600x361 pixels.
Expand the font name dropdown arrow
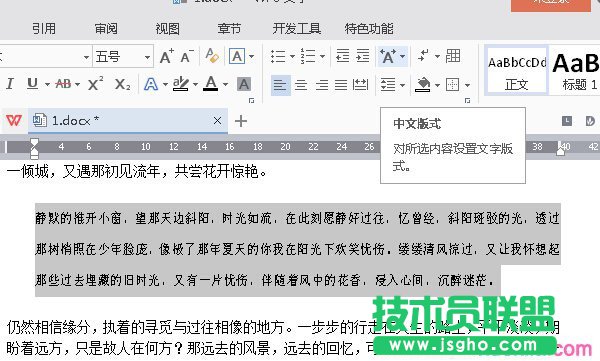tap(86, 57)
